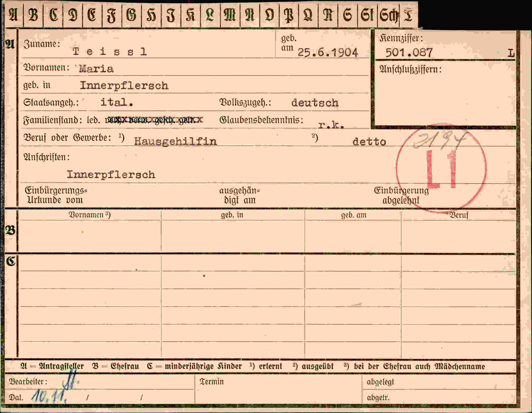The image size is (532, 413).
Task: Click the citizenship value ital.
Action: 117,102
